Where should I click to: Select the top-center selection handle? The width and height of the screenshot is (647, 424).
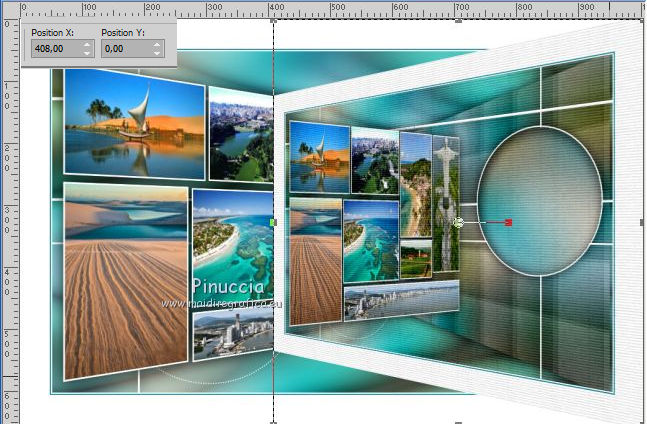click(x=458, y=20)
